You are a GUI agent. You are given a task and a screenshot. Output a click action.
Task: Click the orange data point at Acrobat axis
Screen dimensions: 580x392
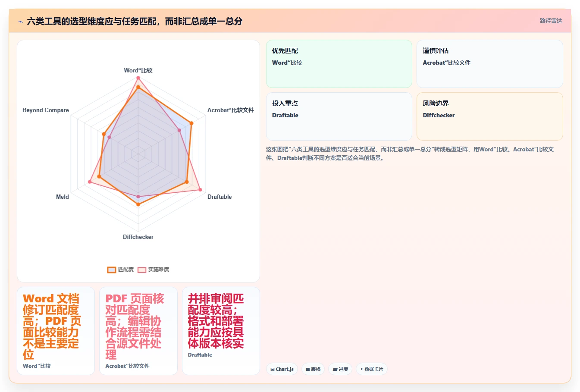tap(191, 123)
